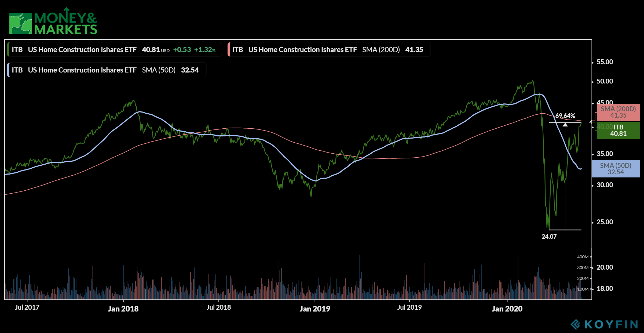The image size is (644, 333).
Task: Click the Jan 2019 axis label
Action: coord(315,309)
